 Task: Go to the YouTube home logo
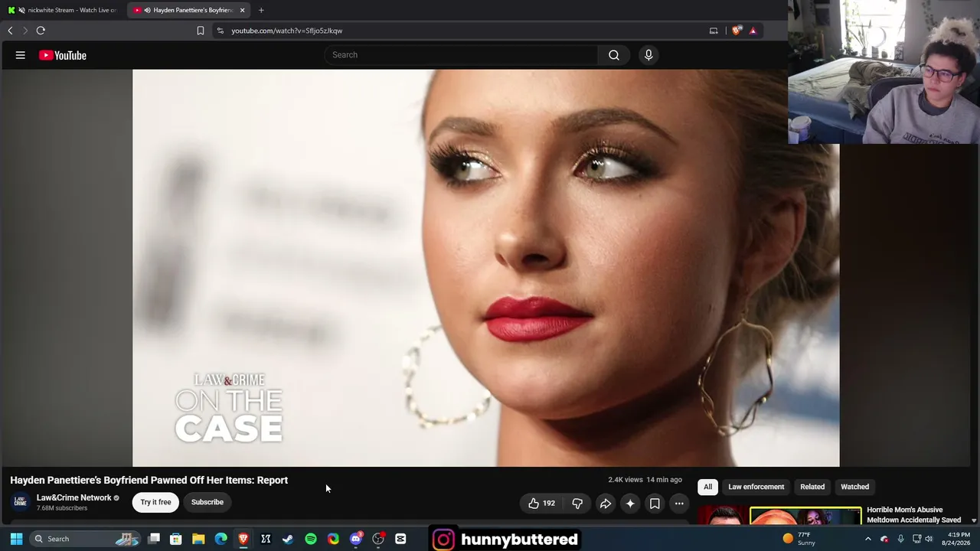[63, 55]
